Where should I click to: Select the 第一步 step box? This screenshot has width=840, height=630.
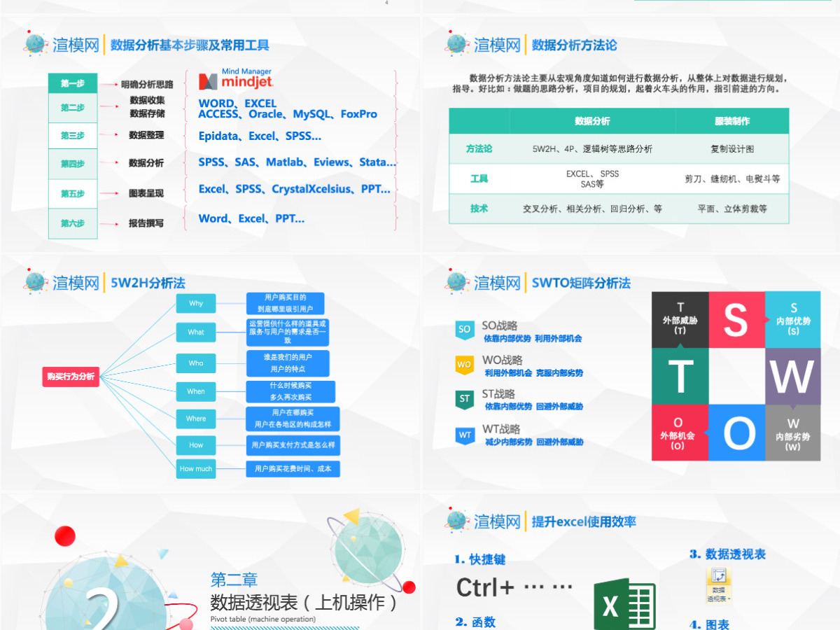[73, 83]
